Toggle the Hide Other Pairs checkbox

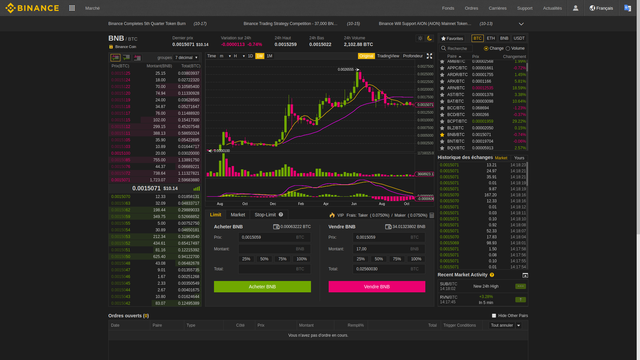[x=494, y=316]
